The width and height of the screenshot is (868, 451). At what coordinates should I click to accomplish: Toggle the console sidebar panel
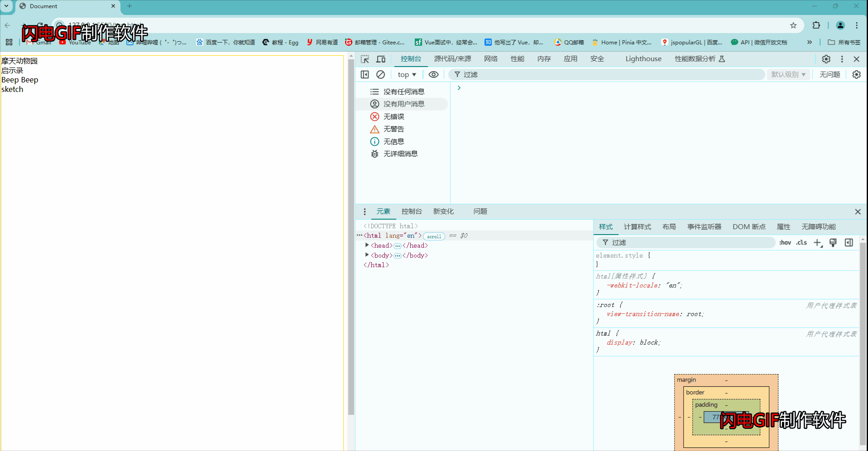(x=365, y=75)
